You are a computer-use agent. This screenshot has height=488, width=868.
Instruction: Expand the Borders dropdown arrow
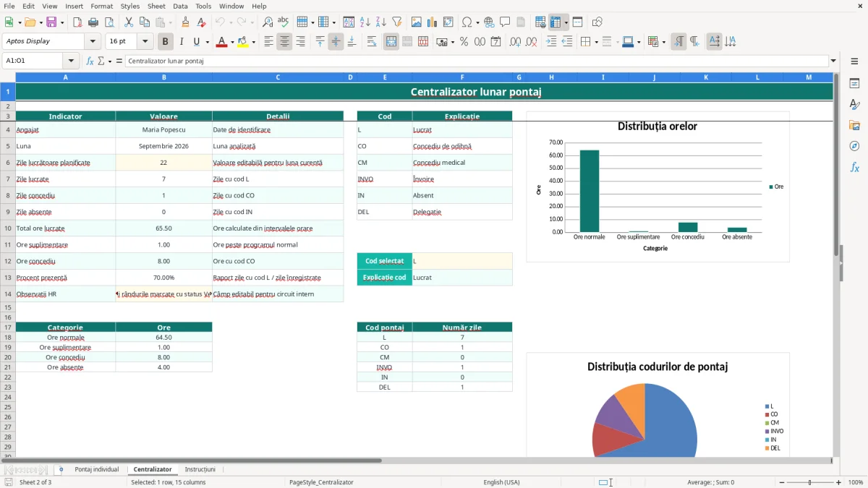[x=595, y=42]
